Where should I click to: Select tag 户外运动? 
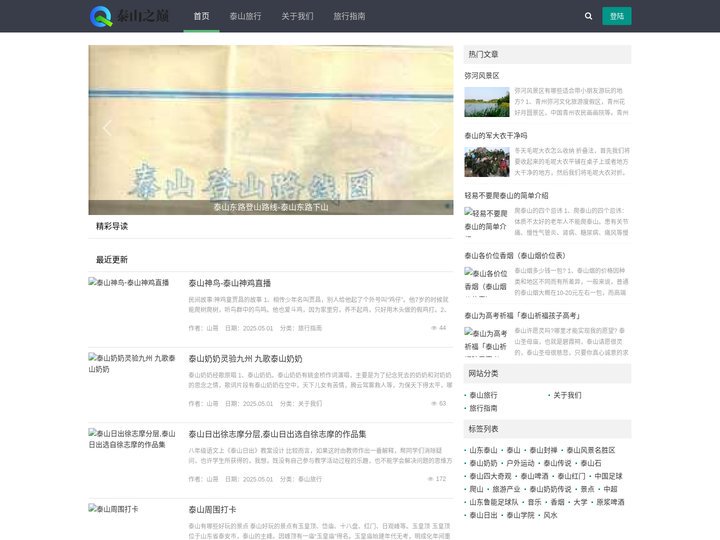pos(520,463)
